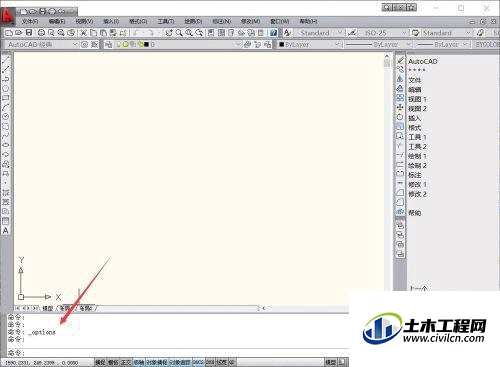Select the Multiline Text A tool
Screen dimensions: 500x367
pos(6,230)
